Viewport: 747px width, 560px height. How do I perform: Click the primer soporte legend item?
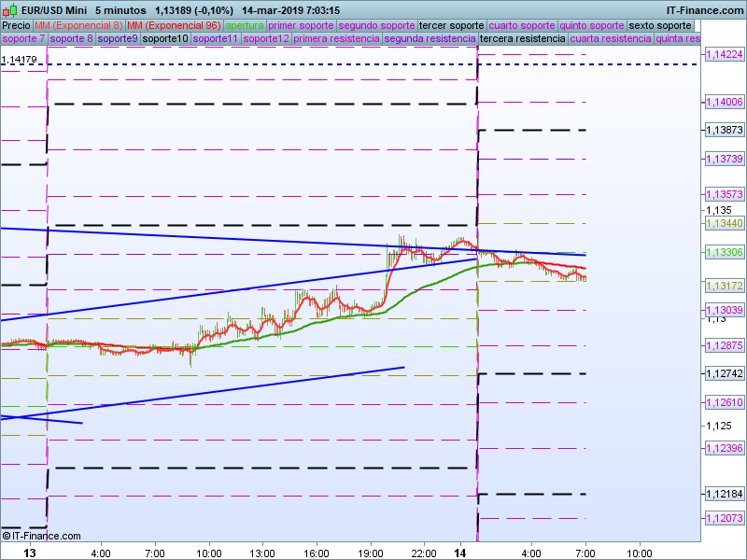click(301, 25)
